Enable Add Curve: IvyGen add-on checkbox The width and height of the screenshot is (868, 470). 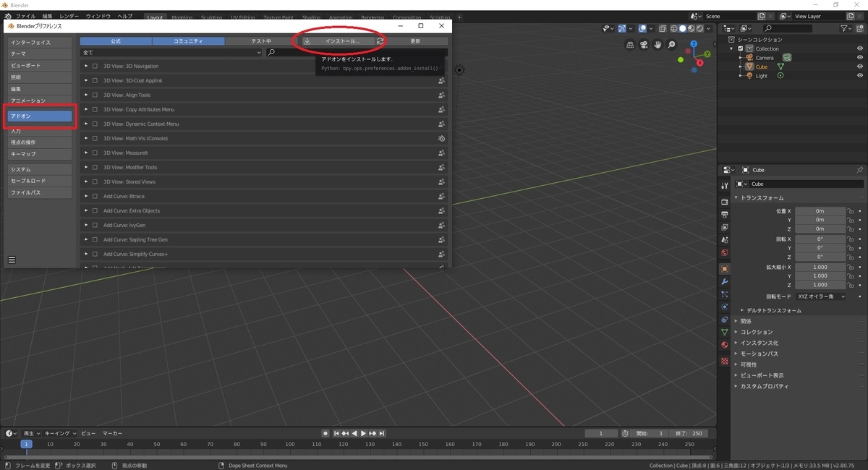pyautogui.click(x=95, y=225)
